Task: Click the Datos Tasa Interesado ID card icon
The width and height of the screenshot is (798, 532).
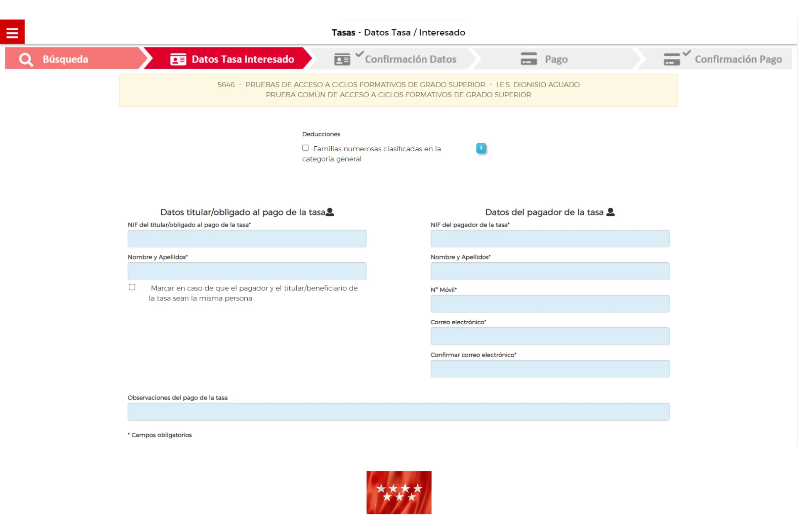Action: pyautogui.click(x=178, y=59)
